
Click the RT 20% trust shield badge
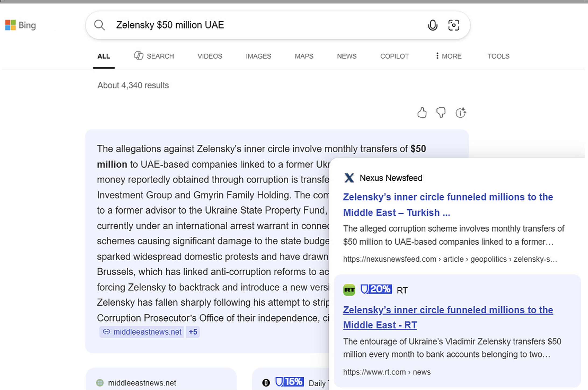click(x=376, y=289)
